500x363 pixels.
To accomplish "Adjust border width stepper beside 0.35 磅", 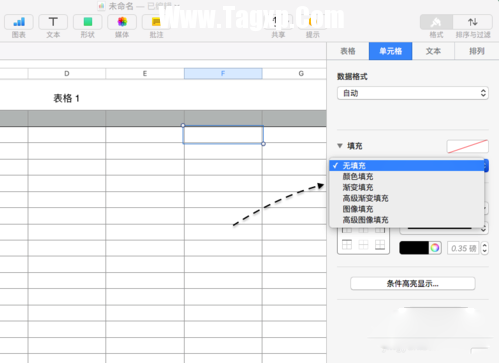I will pyautogui.click(x=485, y=248).
